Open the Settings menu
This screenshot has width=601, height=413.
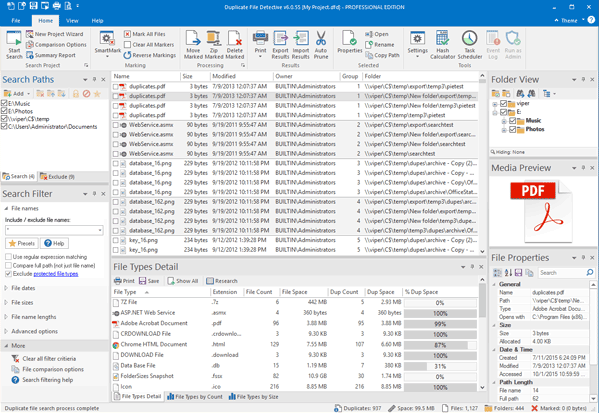(x=417, y=45)
